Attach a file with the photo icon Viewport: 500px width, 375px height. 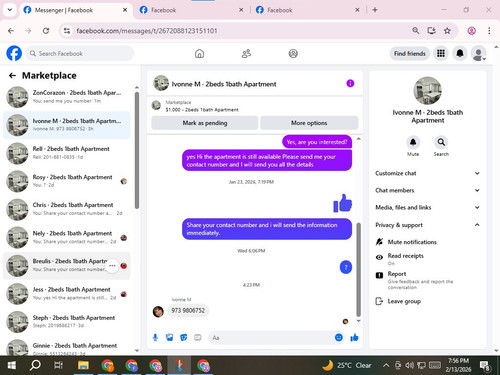coord(170,338)
